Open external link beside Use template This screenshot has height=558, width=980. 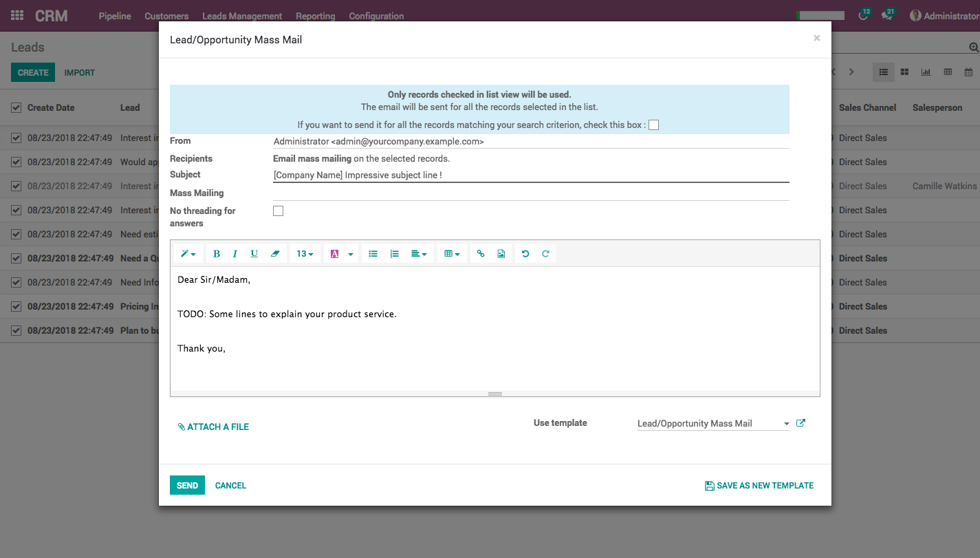click(801, 423)
